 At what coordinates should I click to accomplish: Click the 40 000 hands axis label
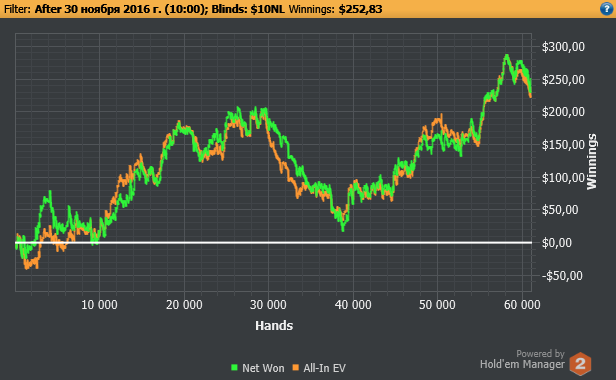pyautogui.click(x=353, y=305)
